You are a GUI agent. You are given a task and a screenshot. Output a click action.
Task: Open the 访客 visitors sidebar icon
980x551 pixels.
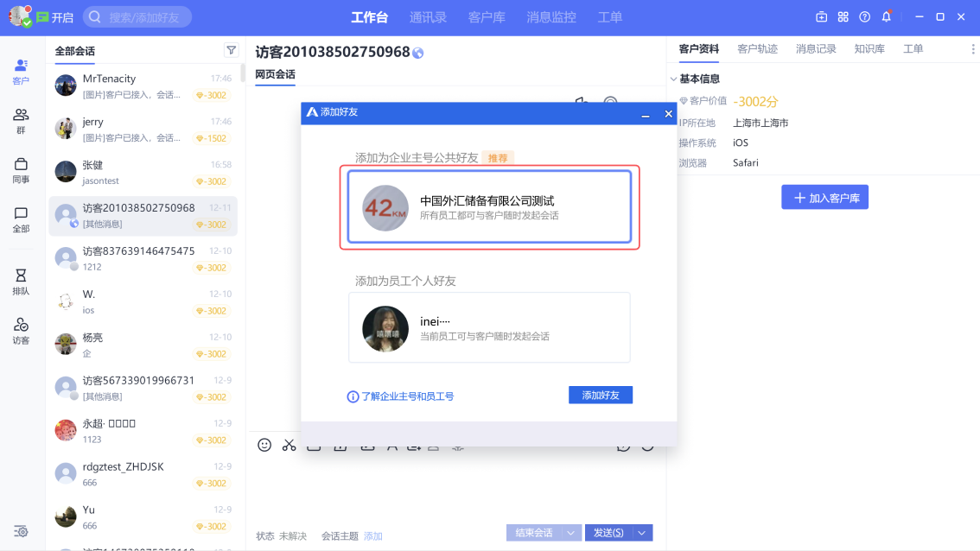click(21, 331)
